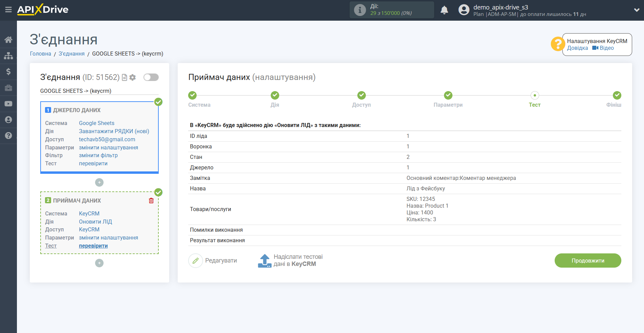
Task: Open the billing dollar icon in sidebar
Action: (8, 71)
